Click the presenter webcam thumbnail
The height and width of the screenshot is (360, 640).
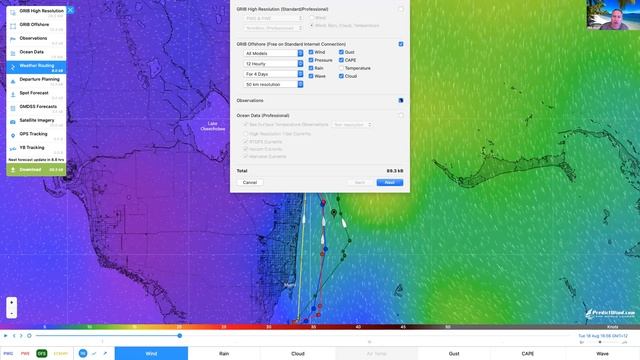click(x=613, y=15)
